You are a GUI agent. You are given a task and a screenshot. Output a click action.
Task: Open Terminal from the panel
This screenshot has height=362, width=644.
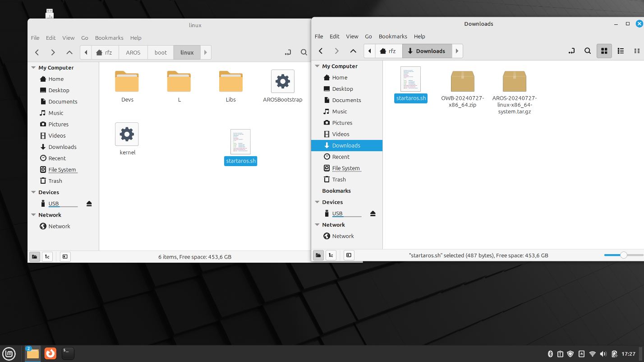68,353
